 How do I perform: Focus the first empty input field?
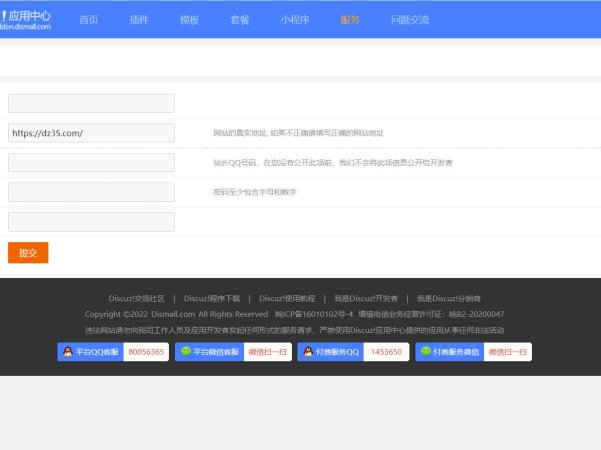click(x=91, y=103)
